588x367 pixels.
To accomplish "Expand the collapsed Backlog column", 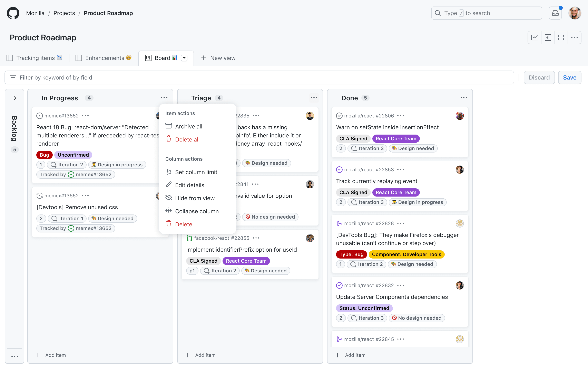I will pos(15,98).
